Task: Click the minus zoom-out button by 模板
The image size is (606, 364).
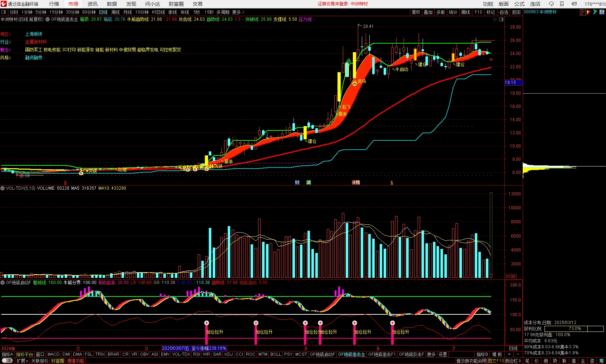Action: (x=518, y=354)
